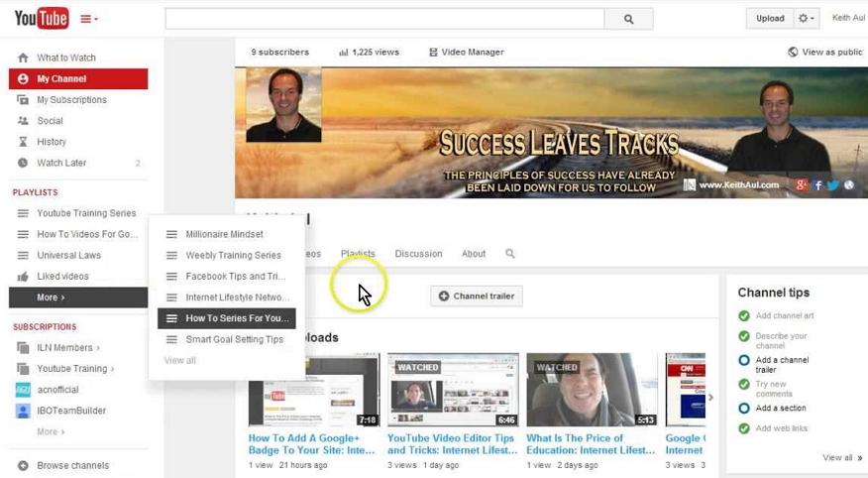Image resolution: width=868 pixels, height=478 pixels.
Task: Expand ILN Members subscription
Action: 68,348
